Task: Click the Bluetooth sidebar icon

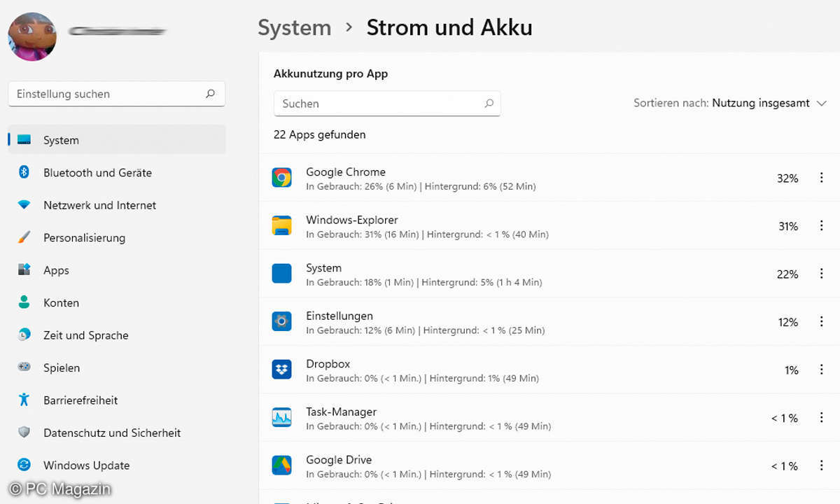Action: tap(24, 172)
